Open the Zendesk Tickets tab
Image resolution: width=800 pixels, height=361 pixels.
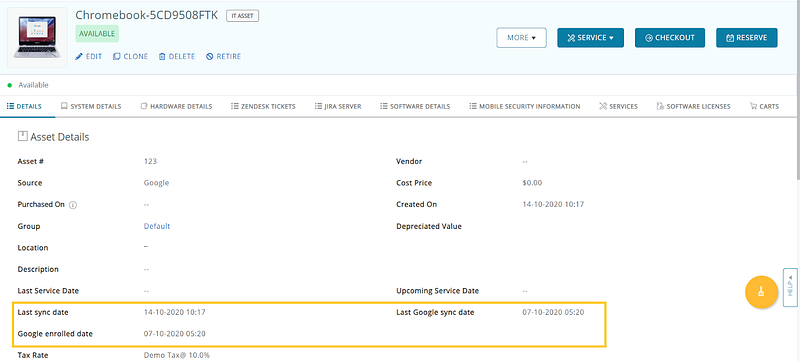click(263, 107)
